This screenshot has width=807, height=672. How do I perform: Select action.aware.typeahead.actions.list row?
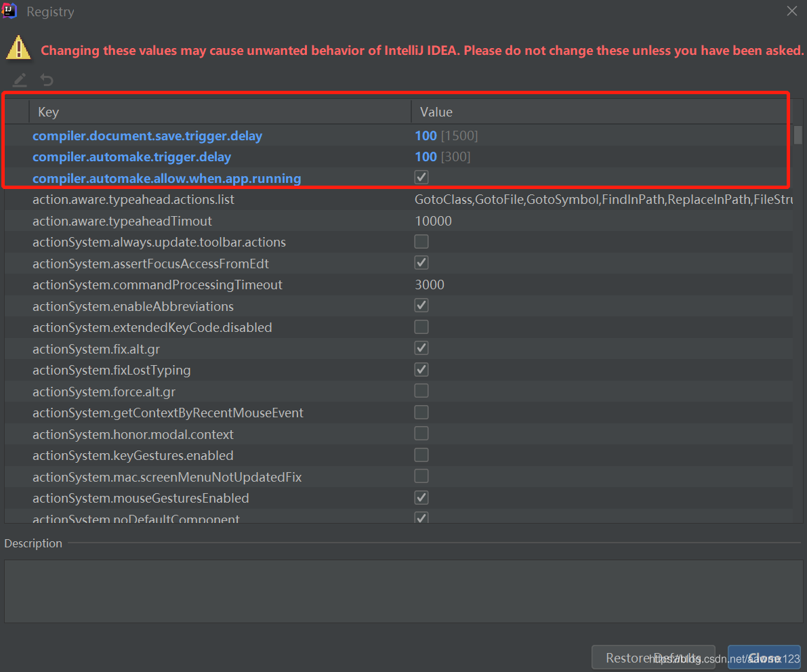click(399, 200)
